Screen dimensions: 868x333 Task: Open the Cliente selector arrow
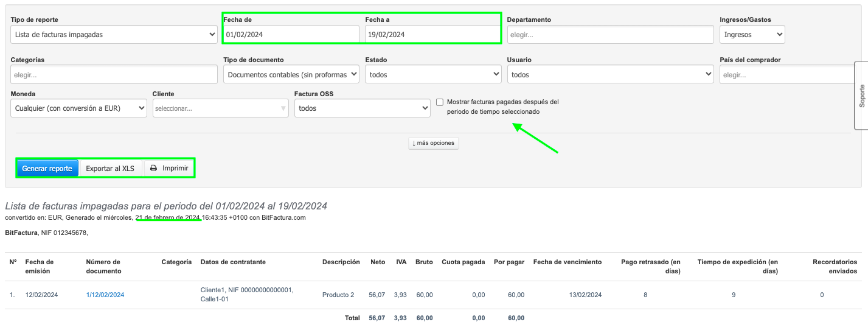[x=283, y=108]
